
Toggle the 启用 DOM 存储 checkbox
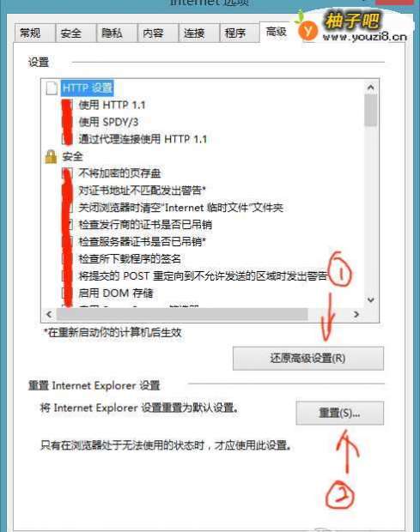pos(67,293)
